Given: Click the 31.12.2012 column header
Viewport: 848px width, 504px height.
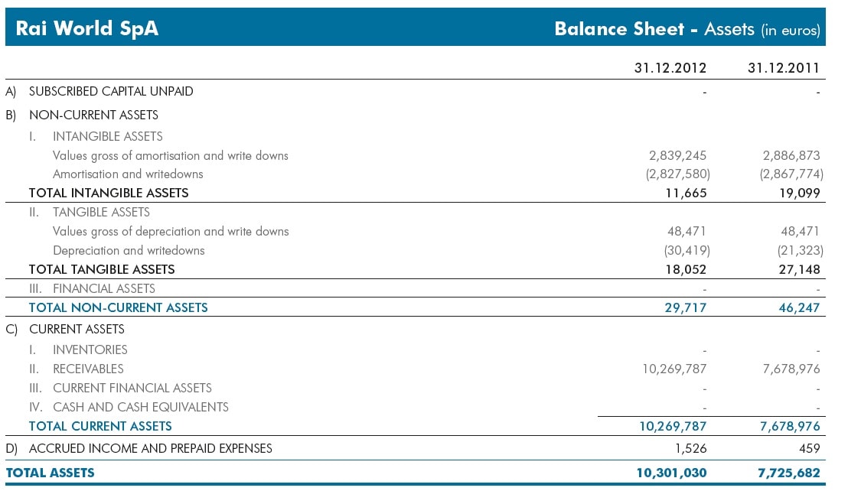Looking at the screenshot, I should click(x=670, y=68).
